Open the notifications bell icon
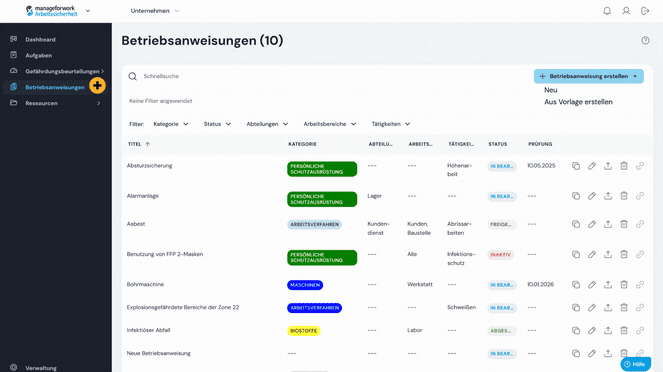This screenshot has width=663, height=372. click(x=607, y=11)
